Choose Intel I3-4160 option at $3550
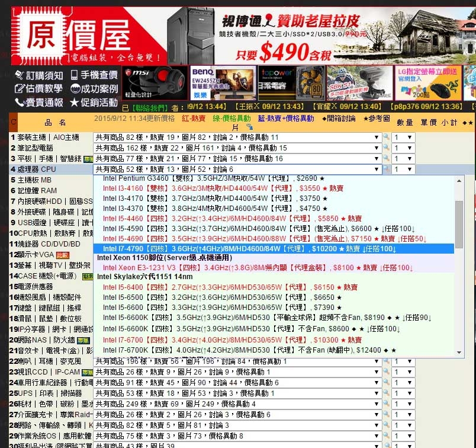Viewport: 476px width, 448px height. click(x=274, y=188)
